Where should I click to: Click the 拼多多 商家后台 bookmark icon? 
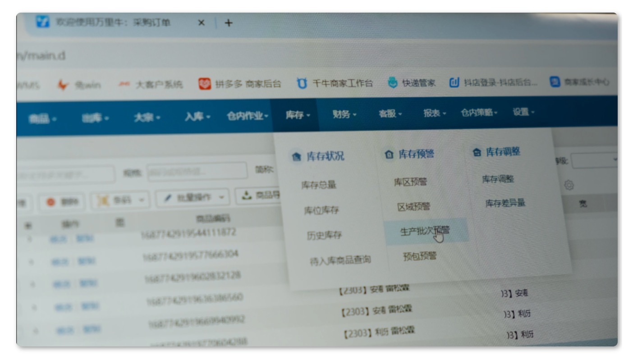(x=205, y=84)
